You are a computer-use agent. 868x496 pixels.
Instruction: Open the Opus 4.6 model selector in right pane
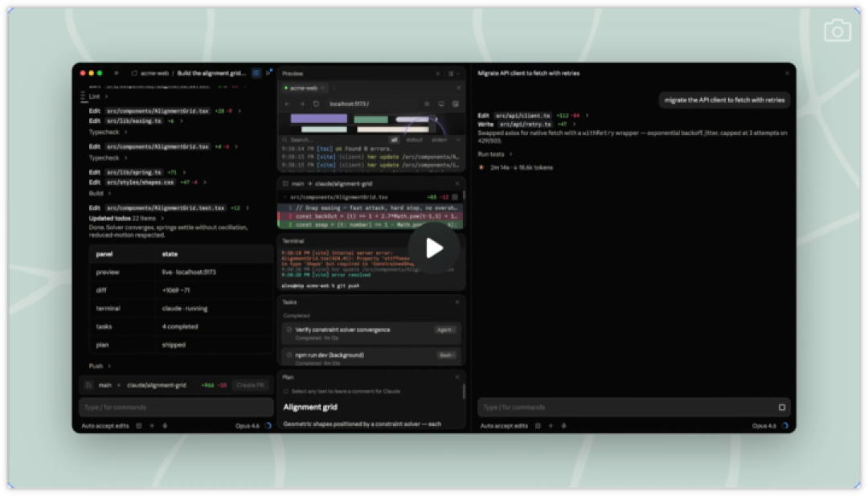coord(764,426)
